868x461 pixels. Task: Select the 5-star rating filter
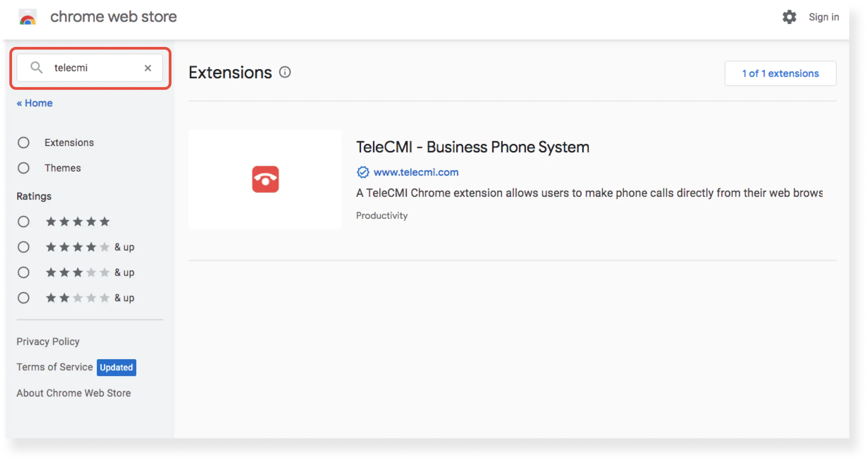[23, 221]
